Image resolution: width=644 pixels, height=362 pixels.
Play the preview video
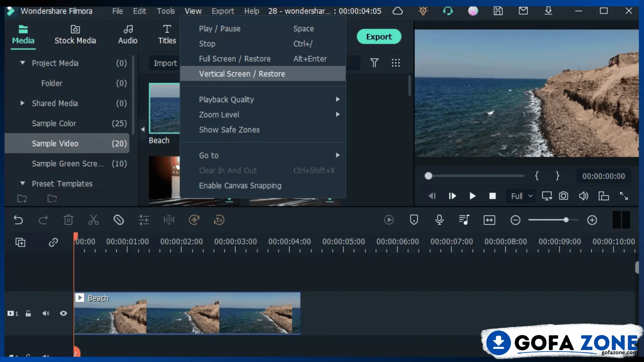tap(472, 196)
